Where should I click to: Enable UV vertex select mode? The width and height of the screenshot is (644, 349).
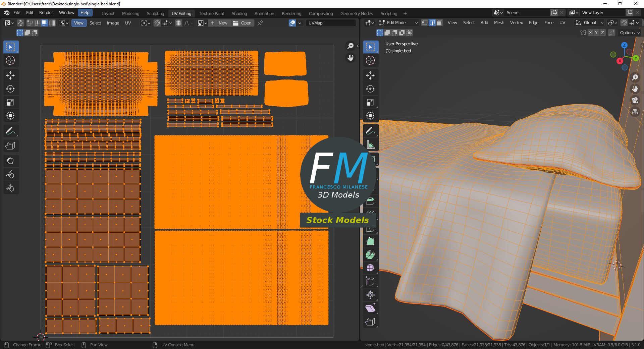click(x=30, y=23)
